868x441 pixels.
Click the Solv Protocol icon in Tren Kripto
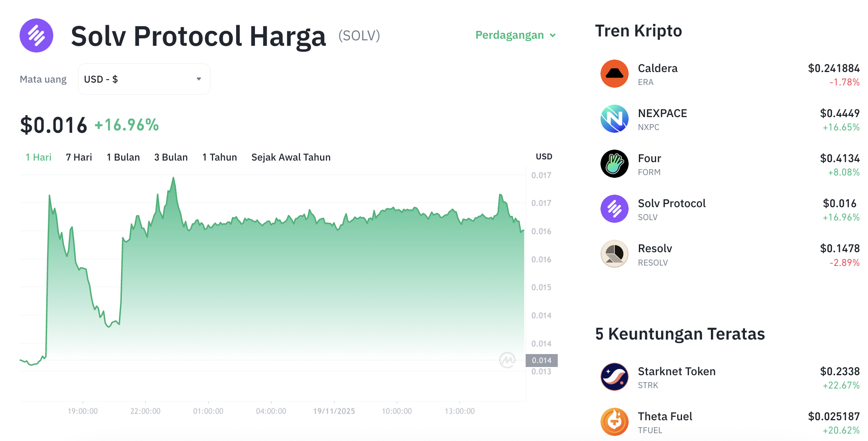coord(614,209)
